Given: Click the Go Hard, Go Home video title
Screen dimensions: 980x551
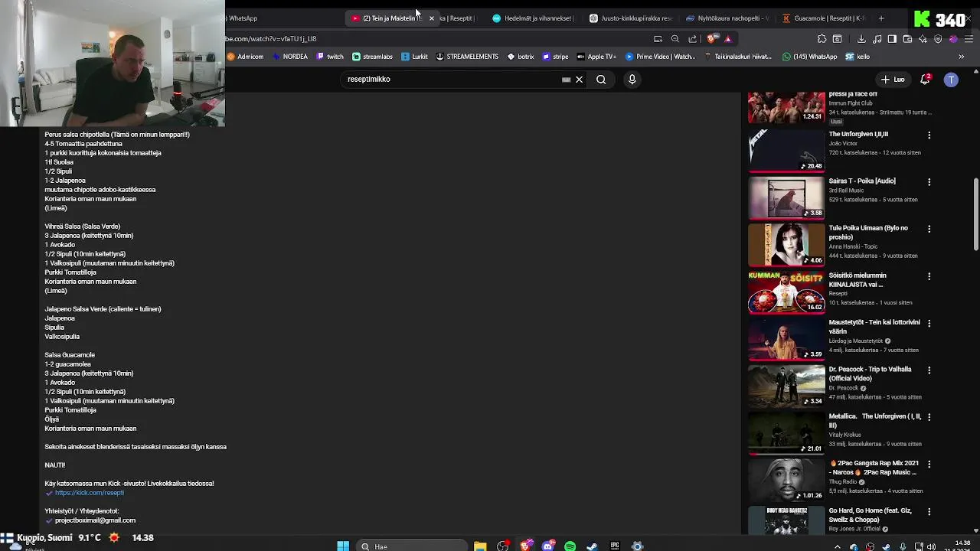Looking at the screenshot, I should [x=872, y=515].
